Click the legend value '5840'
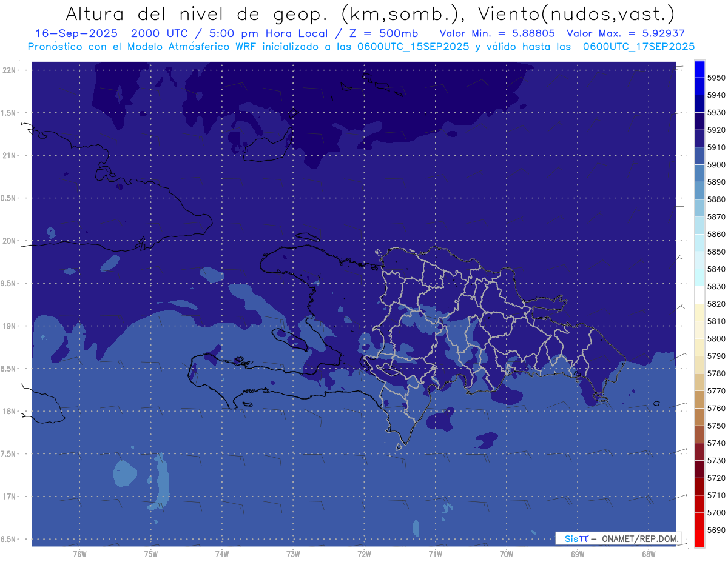 [x=716, y=269]
